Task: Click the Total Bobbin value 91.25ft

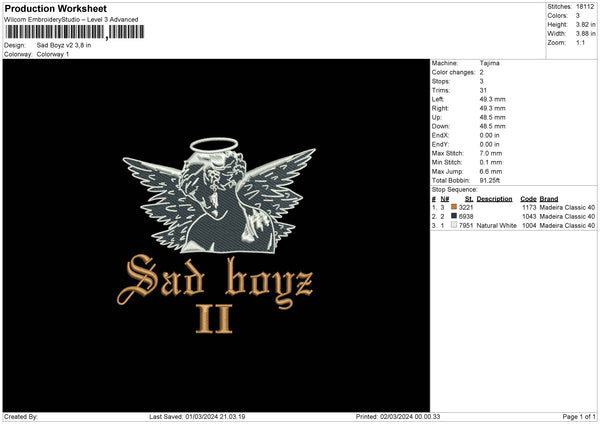Action: (x=490, y=181)
